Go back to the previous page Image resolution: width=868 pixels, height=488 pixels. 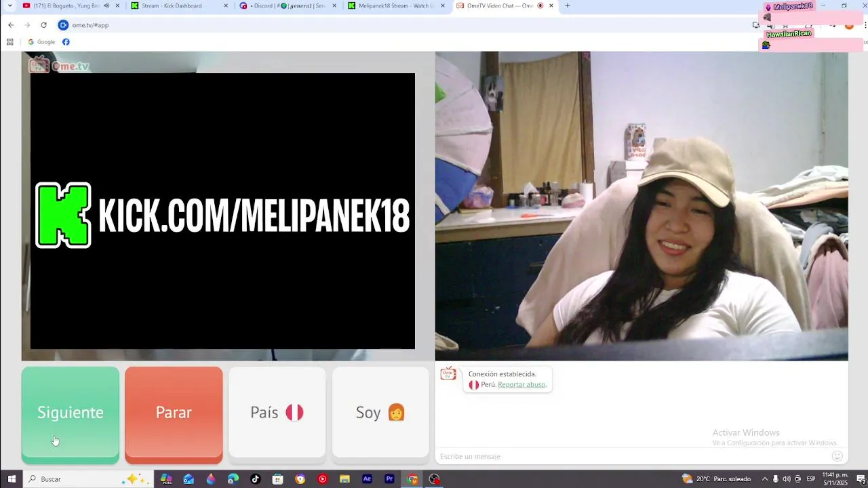(11, 25)
